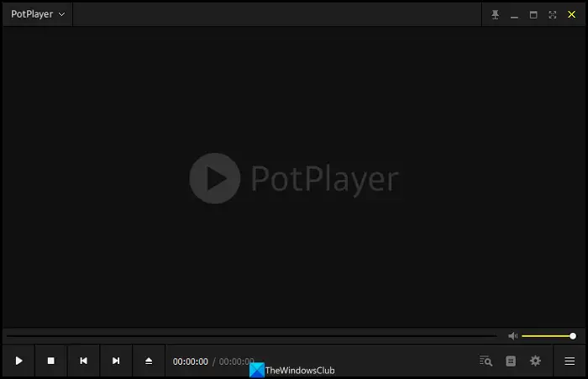Click the playback seek bar
The image size is (588, 379).
pos(252,336)
